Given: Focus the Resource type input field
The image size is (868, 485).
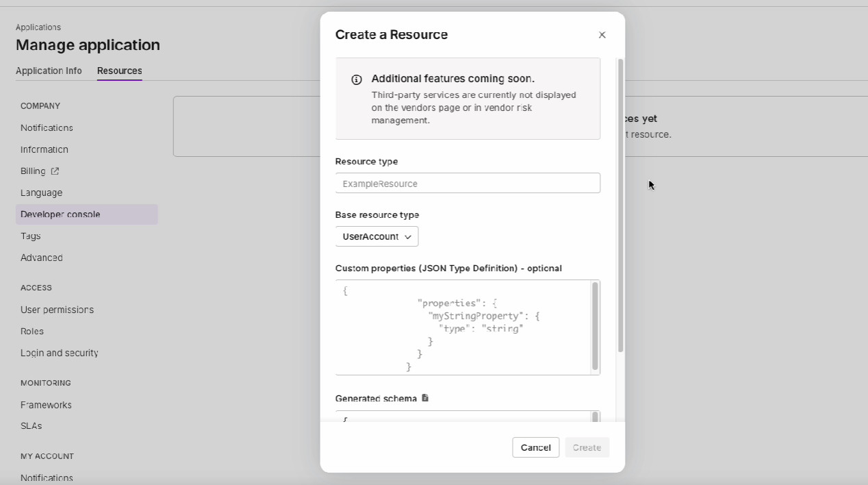Looking at the screenshot, I should click(x=467, y=184).
